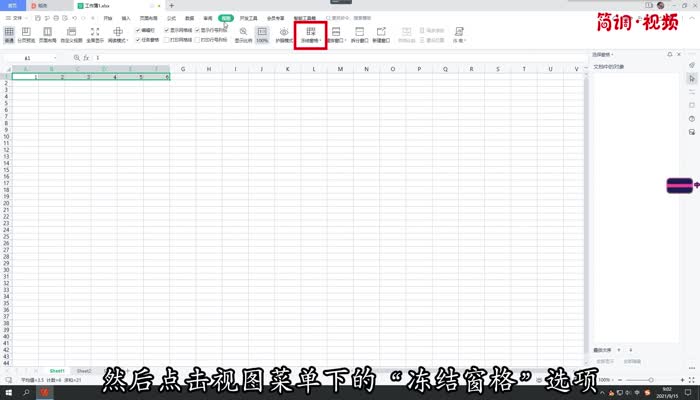Open the Zoom (显示比例) dialog
This screenshot has width=700, height=400.
point(241,36)
